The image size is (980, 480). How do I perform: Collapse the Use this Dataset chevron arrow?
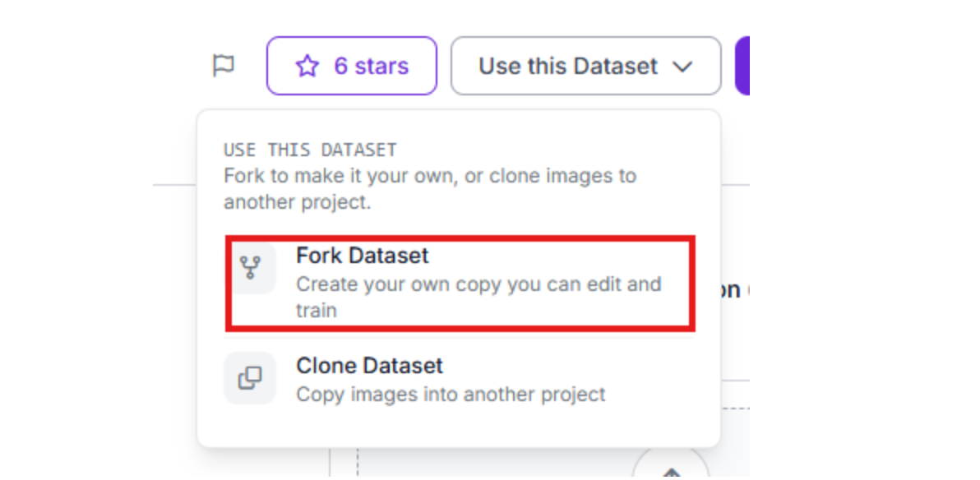click(x=683, y=67)
